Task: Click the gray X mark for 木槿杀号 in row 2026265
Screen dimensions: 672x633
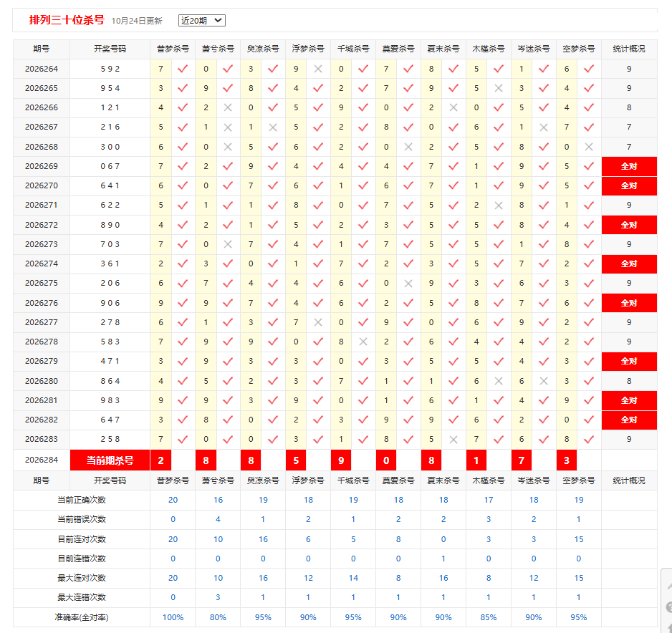Action: [499, 88]
